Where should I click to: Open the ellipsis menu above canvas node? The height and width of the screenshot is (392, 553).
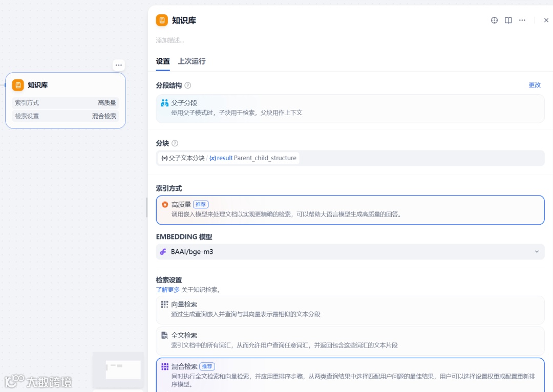119,65
